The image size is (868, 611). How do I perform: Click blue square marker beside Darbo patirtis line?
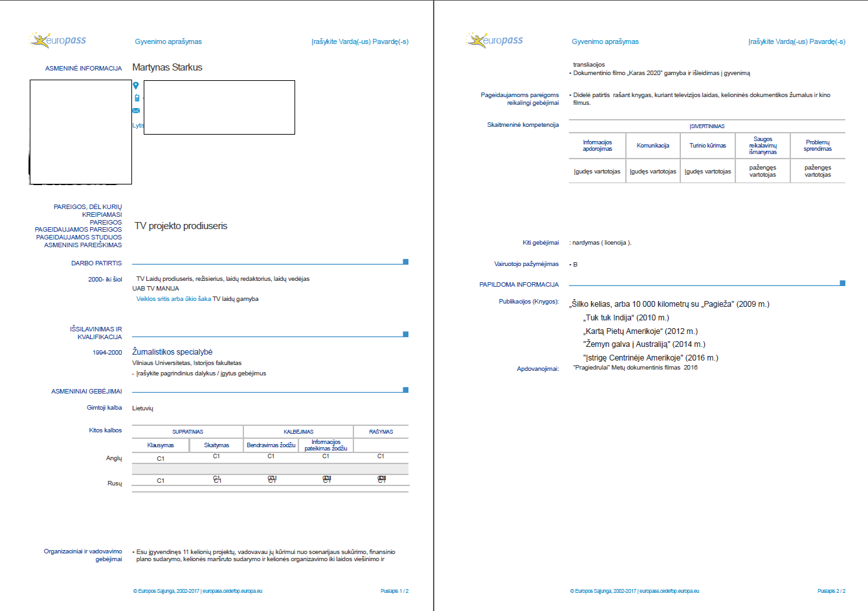pyautogui.click(x=406, y=261)
